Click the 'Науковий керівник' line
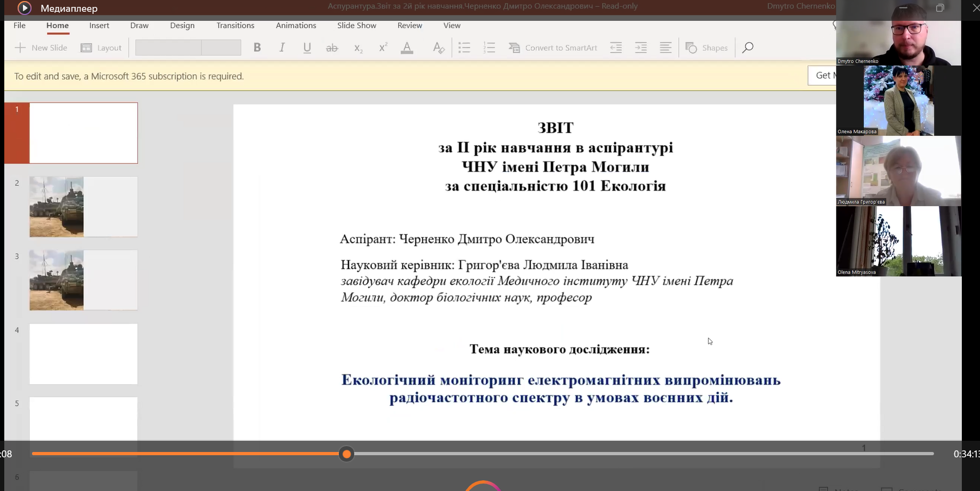Viewport: 980px width, 491px height. click(485, 265)
